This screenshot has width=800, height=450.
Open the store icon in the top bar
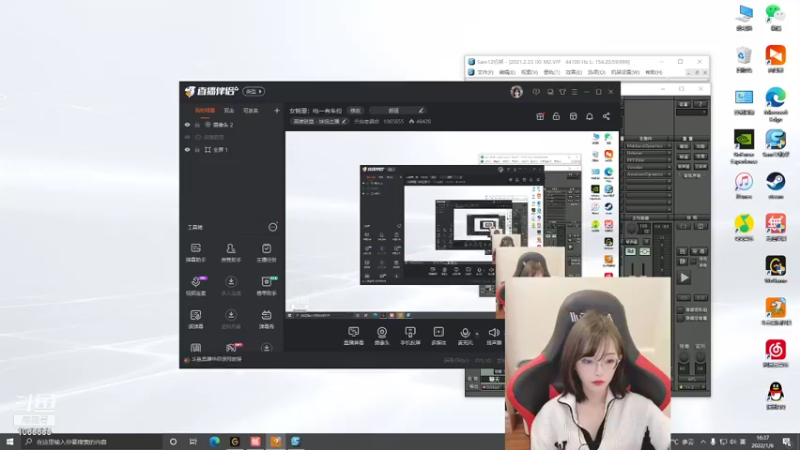[573, 116]
